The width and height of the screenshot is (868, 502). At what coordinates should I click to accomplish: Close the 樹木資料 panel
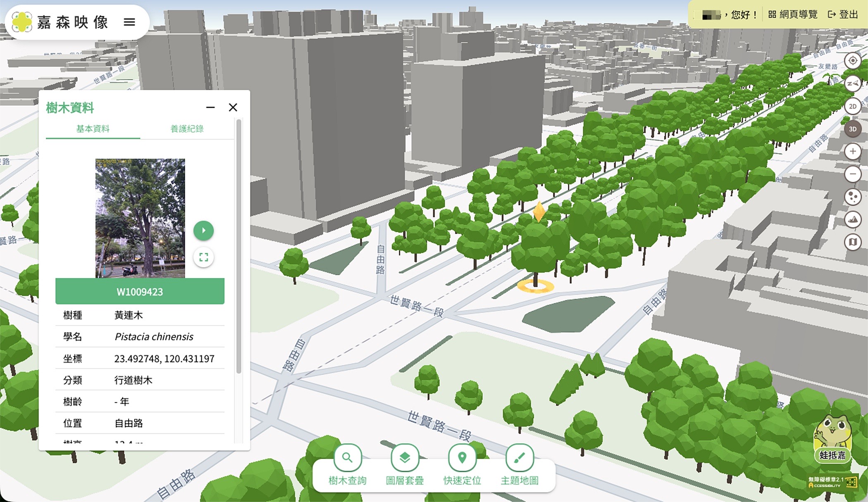click(233, 107)
